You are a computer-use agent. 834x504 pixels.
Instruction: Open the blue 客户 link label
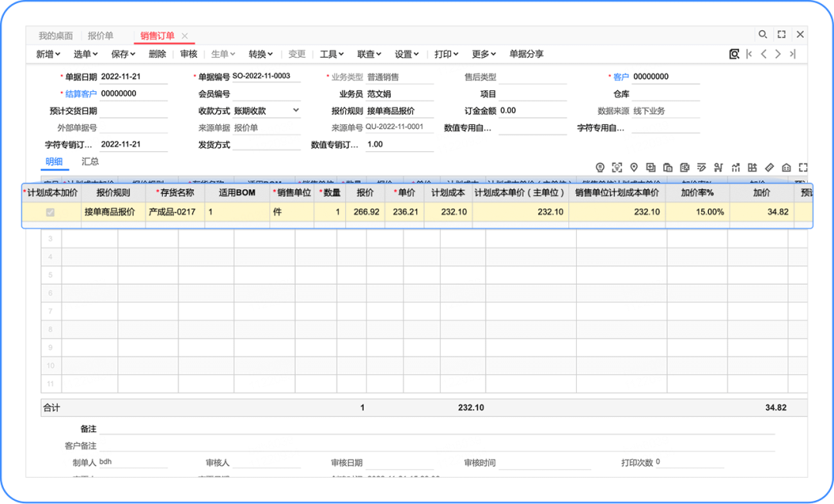[621, 77]
